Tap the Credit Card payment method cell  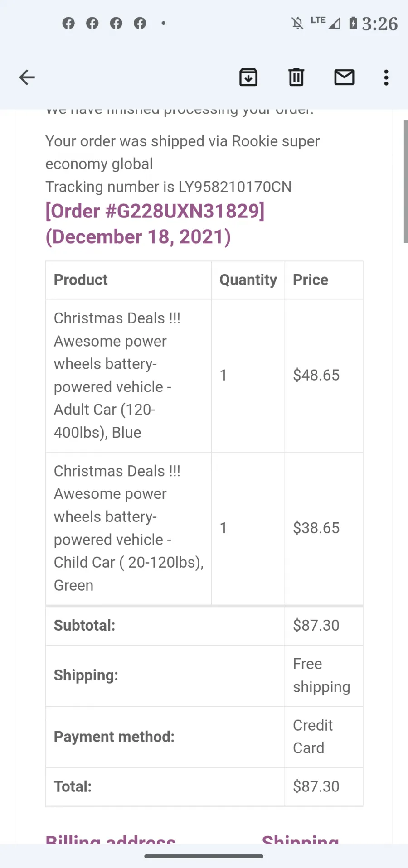coord(324,737)
